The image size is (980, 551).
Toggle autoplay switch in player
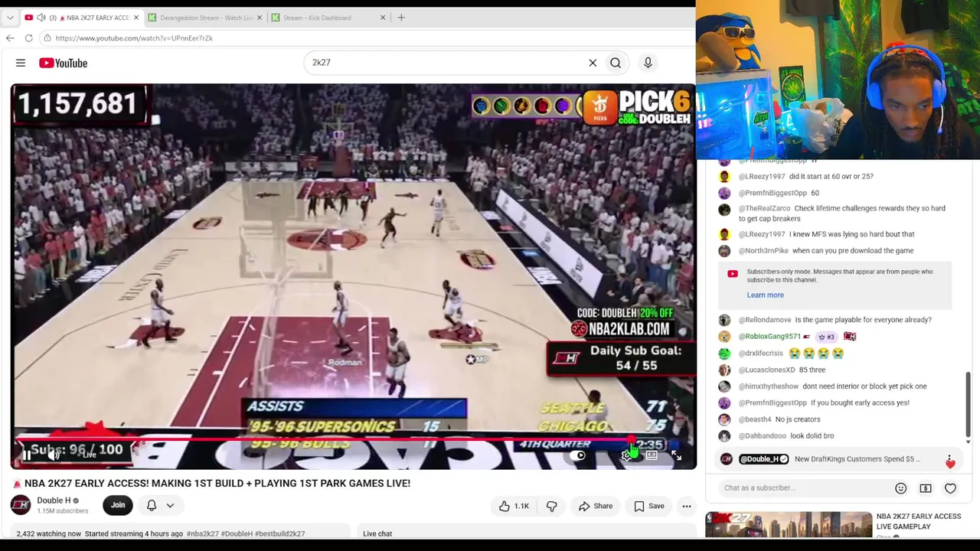579,455
